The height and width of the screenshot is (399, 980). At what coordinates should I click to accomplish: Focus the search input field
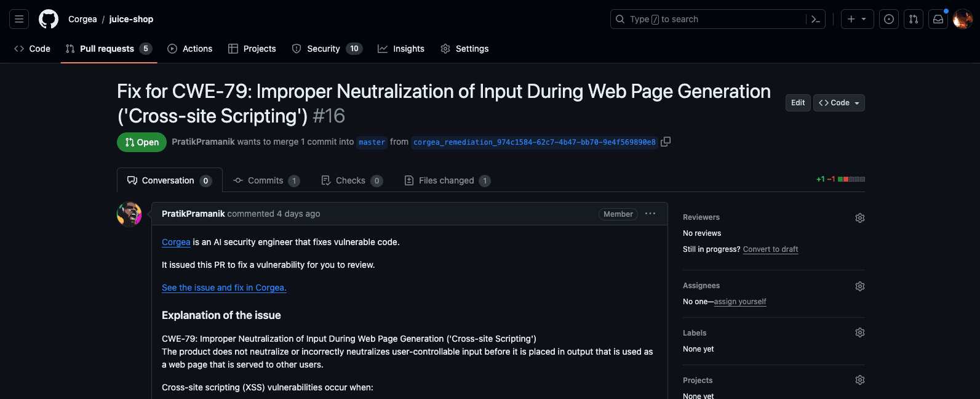[707, 19]
